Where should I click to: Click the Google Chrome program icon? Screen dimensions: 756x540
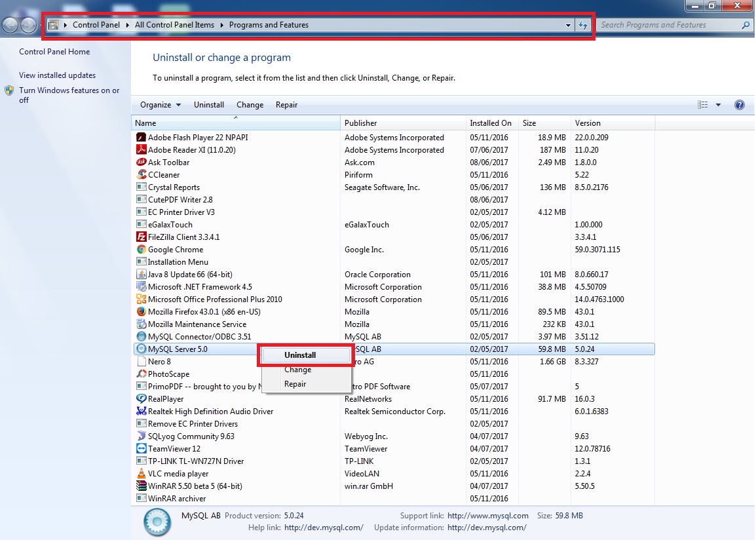click(142, 250)
